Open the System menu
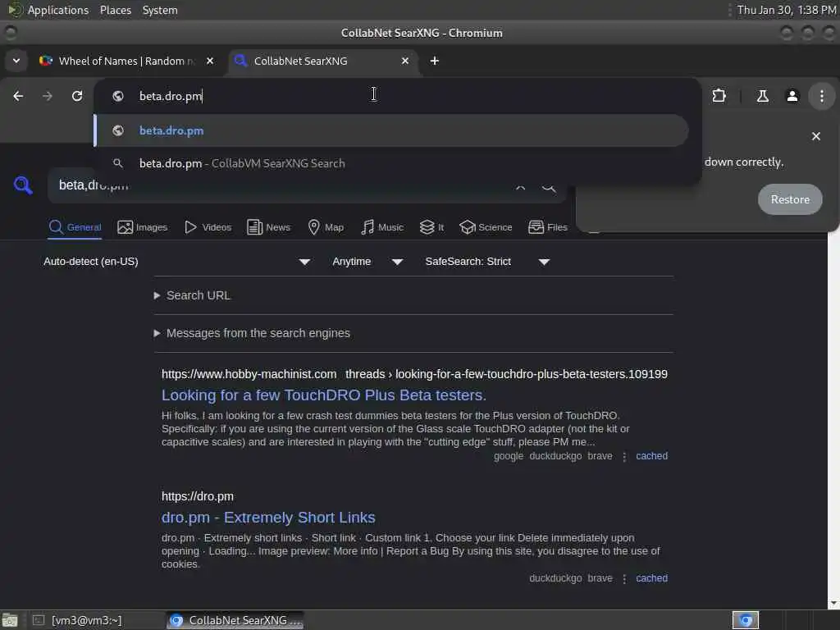 coord(160,10)
